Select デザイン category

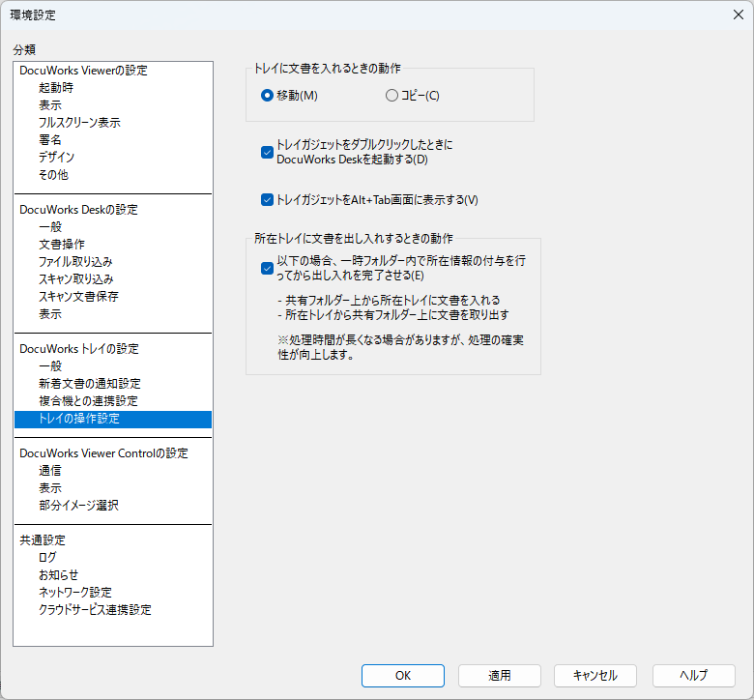[x=56, y=157]
